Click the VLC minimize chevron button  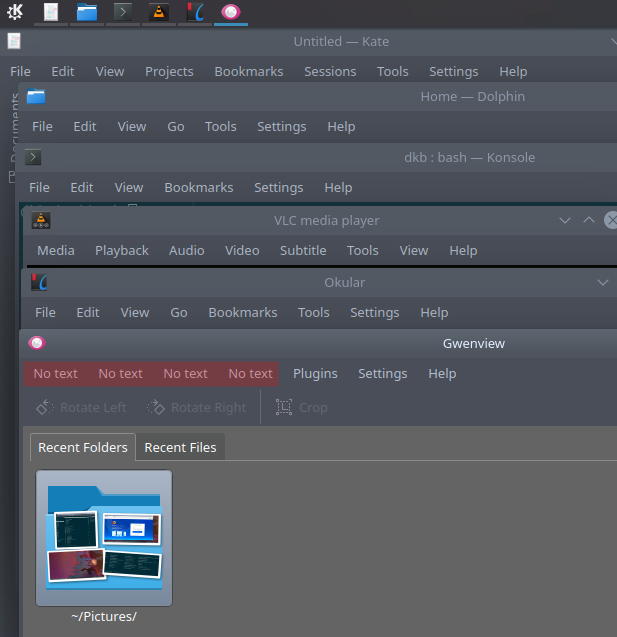coord(565,220)
